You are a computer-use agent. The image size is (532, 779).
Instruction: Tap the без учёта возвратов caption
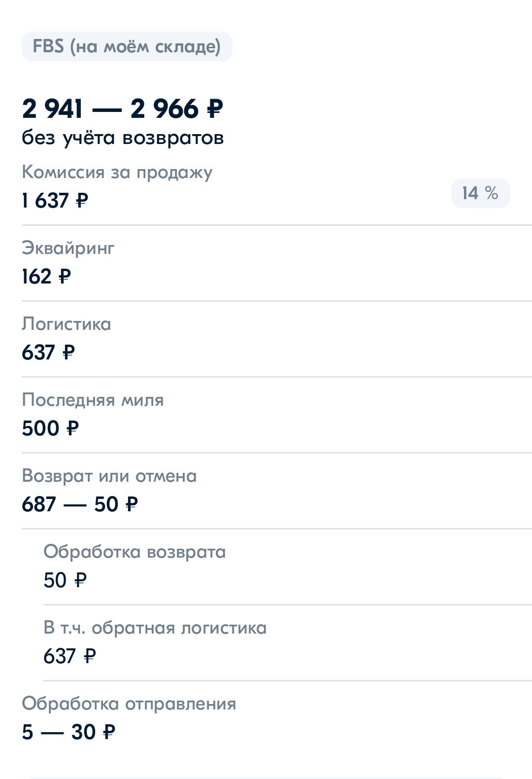pyautogui.click(x=123, y=138)
